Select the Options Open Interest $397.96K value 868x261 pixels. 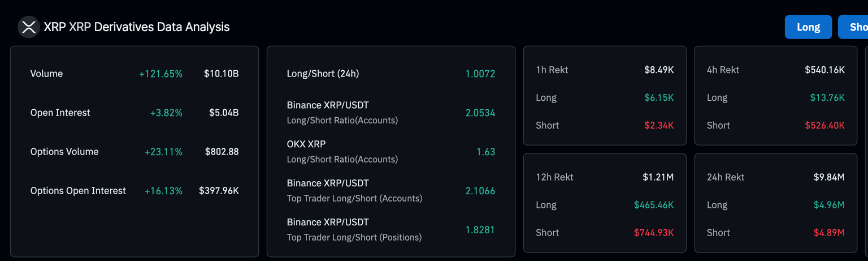coord(219,191)
